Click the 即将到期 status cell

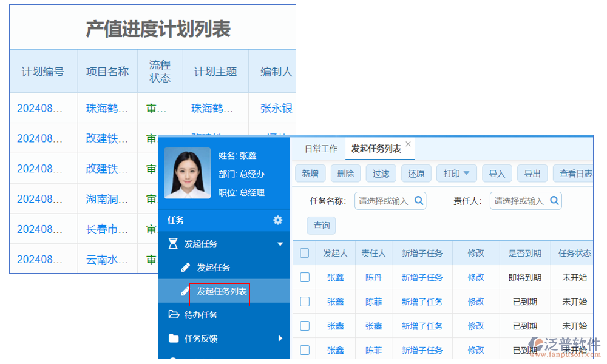(x=524, y=277)
